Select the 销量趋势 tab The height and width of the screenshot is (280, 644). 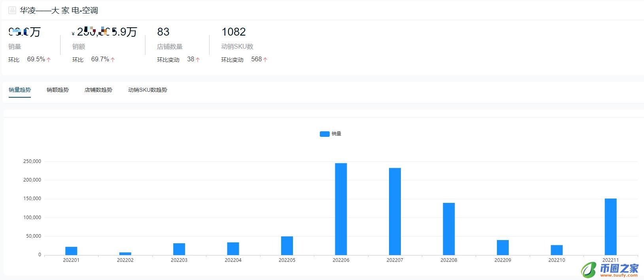click(20, 90)
